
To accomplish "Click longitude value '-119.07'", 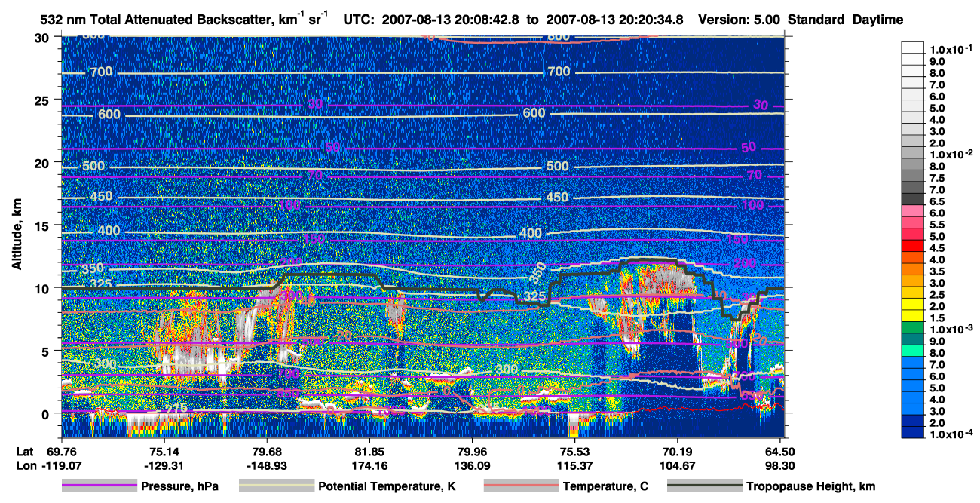I will (x=60, y=465).
